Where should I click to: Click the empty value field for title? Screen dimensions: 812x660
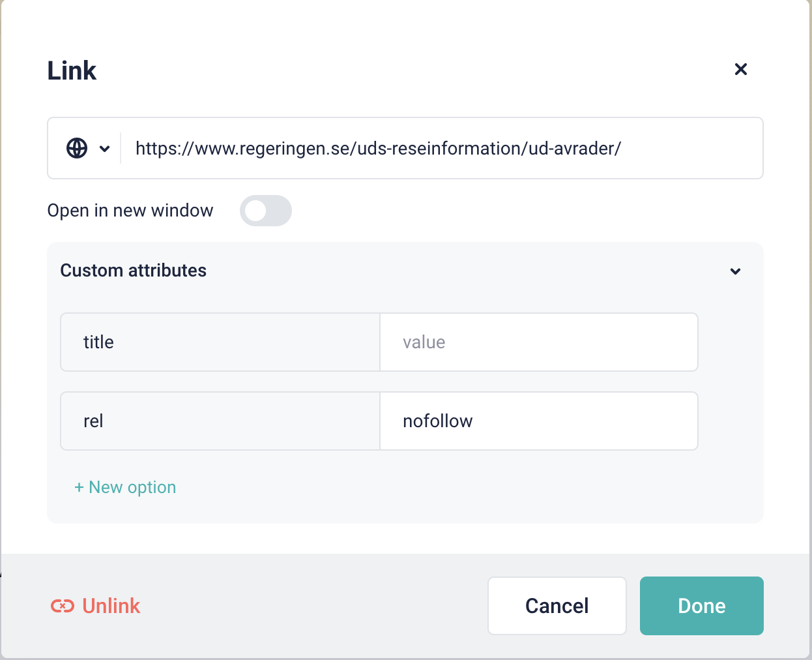click(x=538, y=342)
